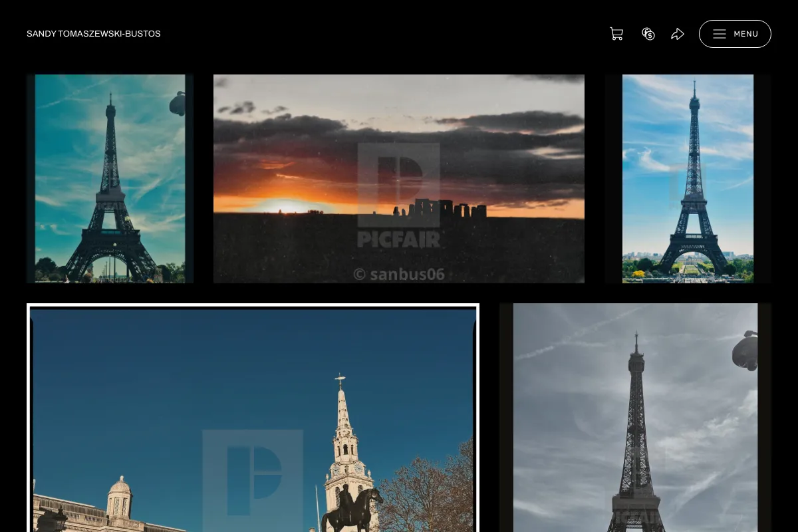Open the currency selector coins icon
The image size is (798, 532).
pos(648,34)
